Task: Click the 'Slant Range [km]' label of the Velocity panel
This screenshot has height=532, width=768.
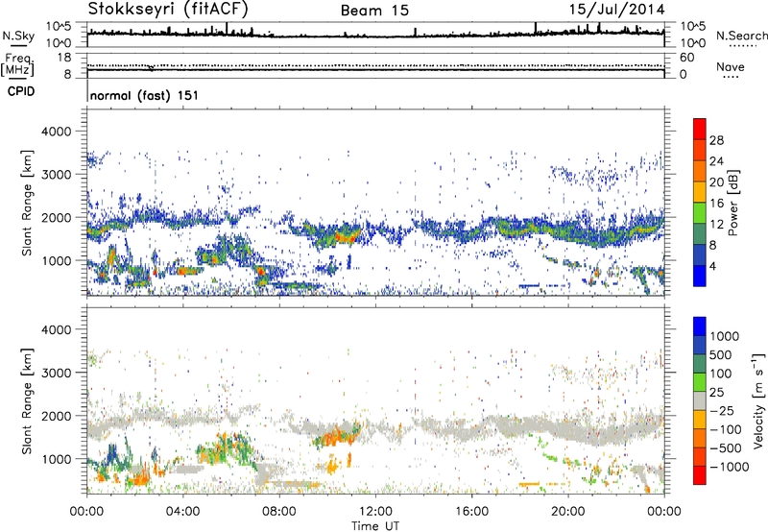Action: tap(27, 401)
